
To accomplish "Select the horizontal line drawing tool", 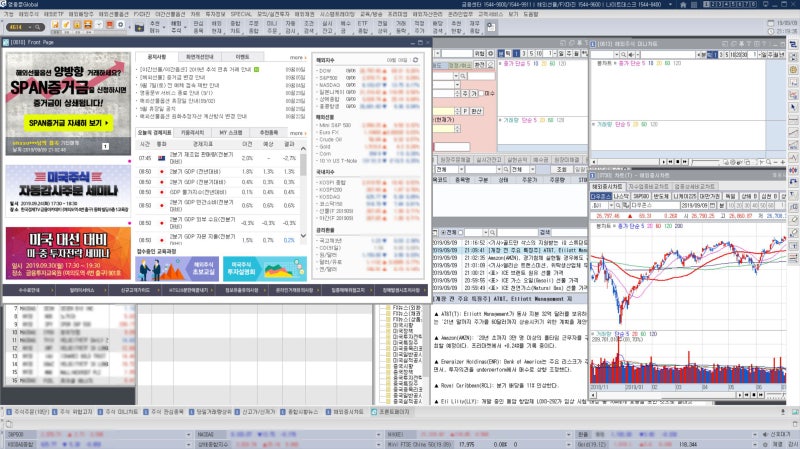I will [x=793, y=120].
